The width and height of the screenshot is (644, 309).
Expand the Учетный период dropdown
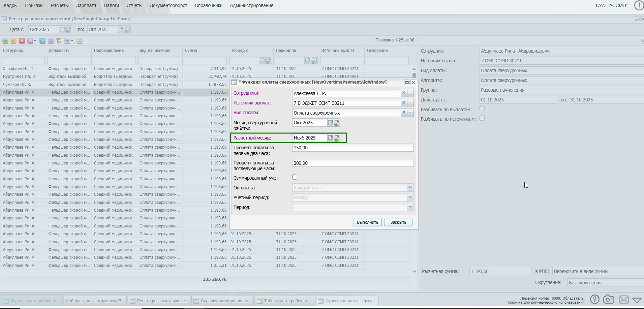pyautogui.click(x=410, y=197)
